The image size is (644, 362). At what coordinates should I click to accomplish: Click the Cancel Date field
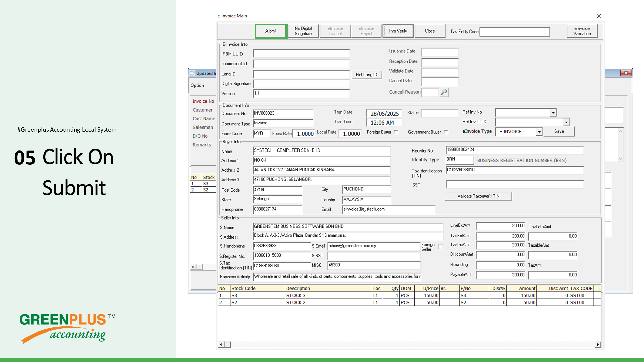pyautogui.click(x=440, y=82)
